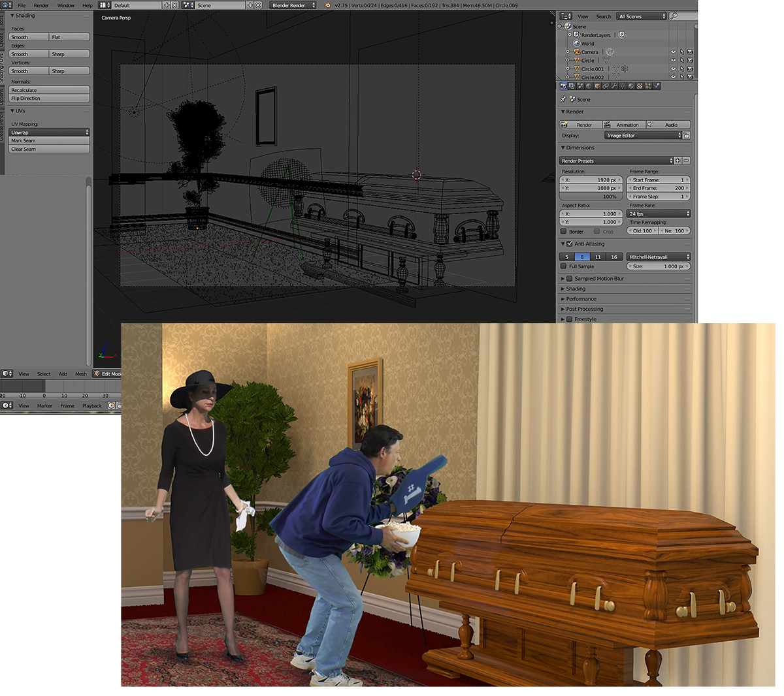Open the File menu
Image resolution: width=784 pixels, height=696 pixels.
click(22, 5)
